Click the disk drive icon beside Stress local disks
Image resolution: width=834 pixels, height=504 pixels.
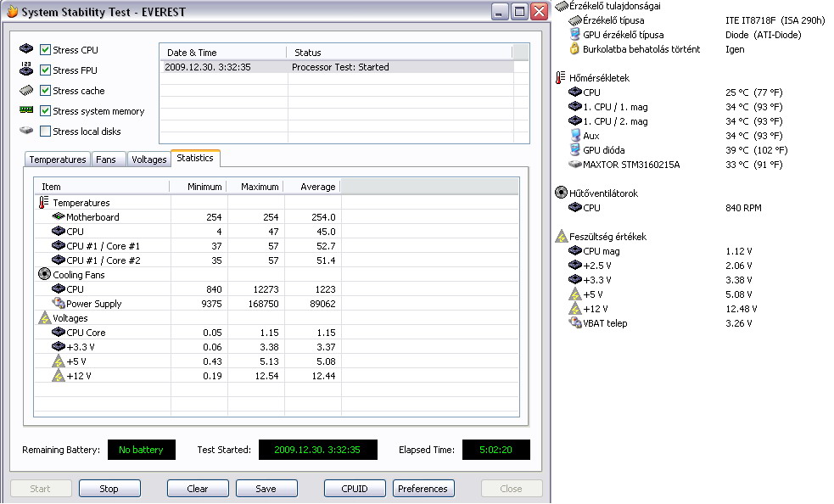26,131
